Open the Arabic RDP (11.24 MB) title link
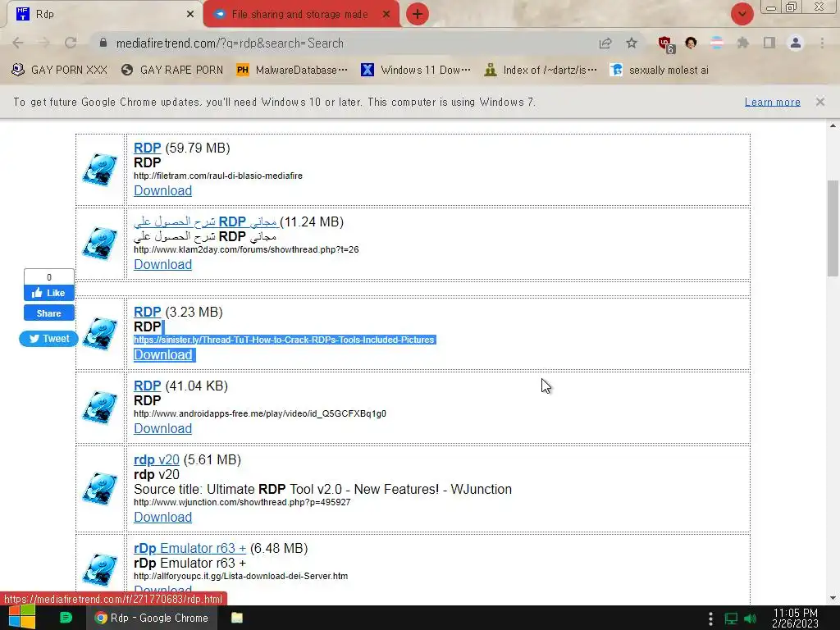The image size is (840, 630). click(206, 221)
